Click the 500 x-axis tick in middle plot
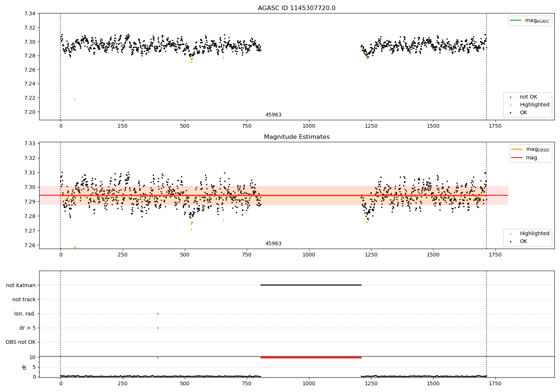The image size is (560, 392). pyautogui.click(x=185, y=255)
